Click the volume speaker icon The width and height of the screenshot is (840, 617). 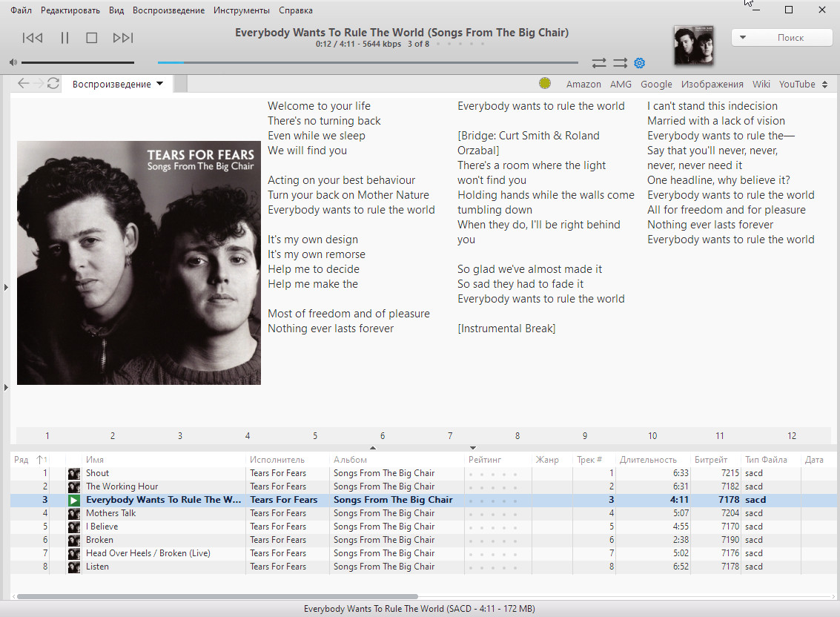point(13,62)
